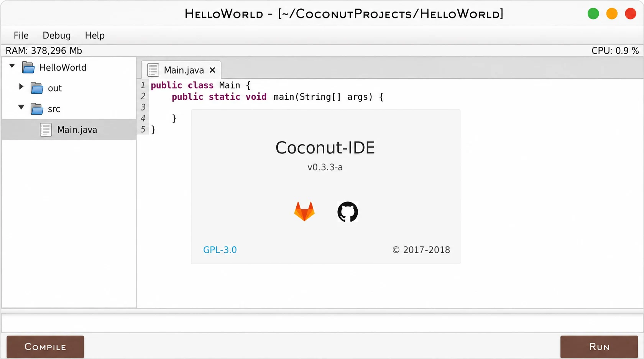
Task: Click the green window control button
Action: pyautogui.click(x=593, y=14)
